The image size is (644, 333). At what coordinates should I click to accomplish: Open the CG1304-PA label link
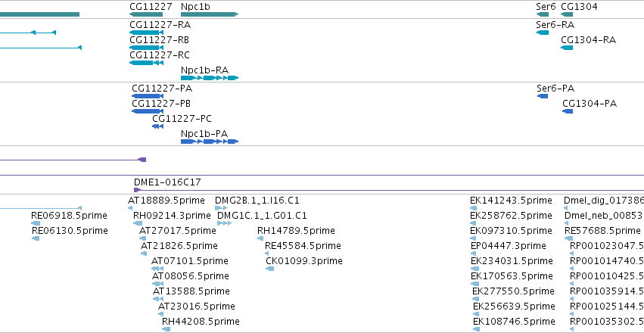[x=590, y=104]
